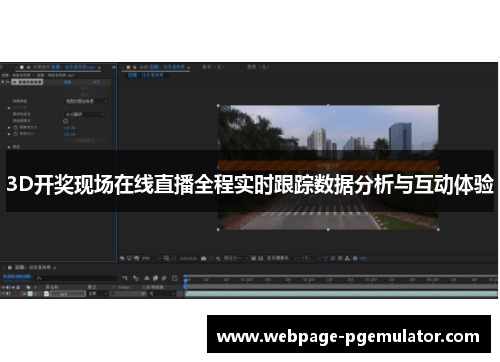The width and height of the screenshot is (500, 362).
Task: Click the timeline icon in viewer toolbar
Action: 340,258
